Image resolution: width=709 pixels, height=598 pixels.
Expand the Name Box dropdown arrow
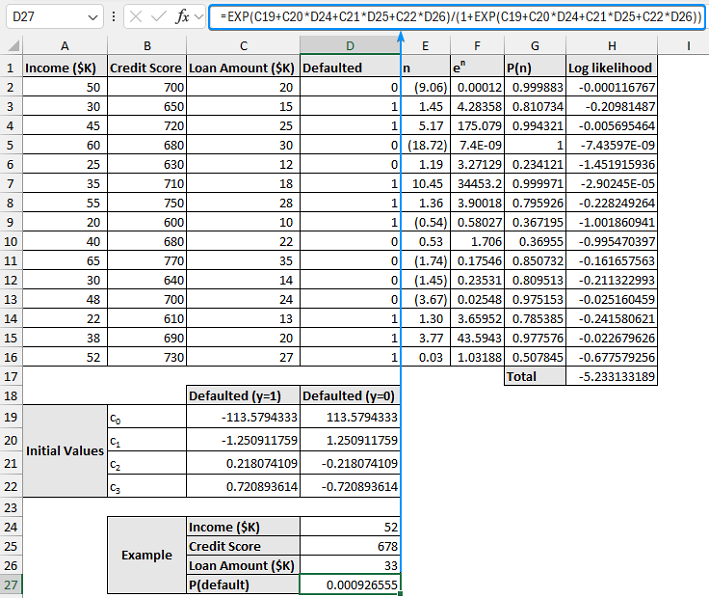coord(93,18)
